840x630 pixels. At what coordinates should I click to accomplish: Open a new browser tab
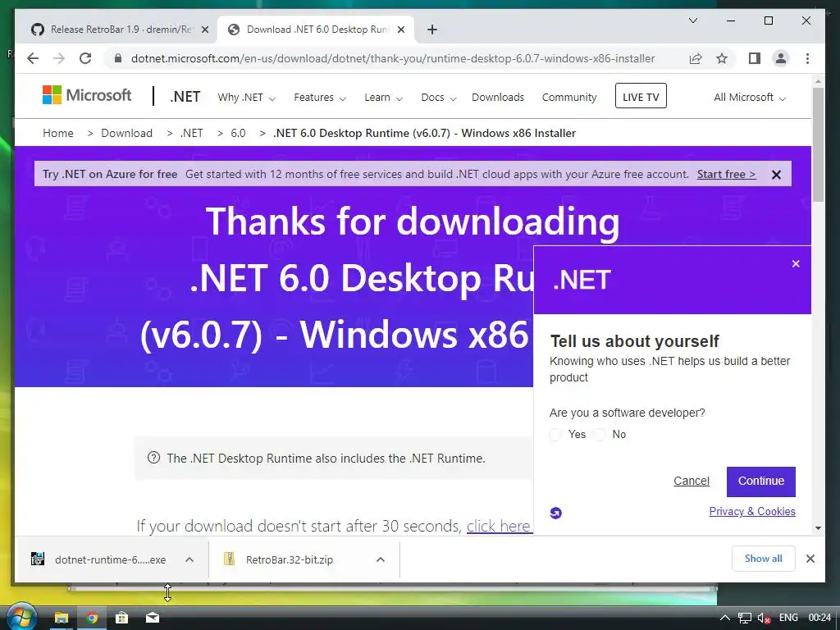(x=432, y=30)
